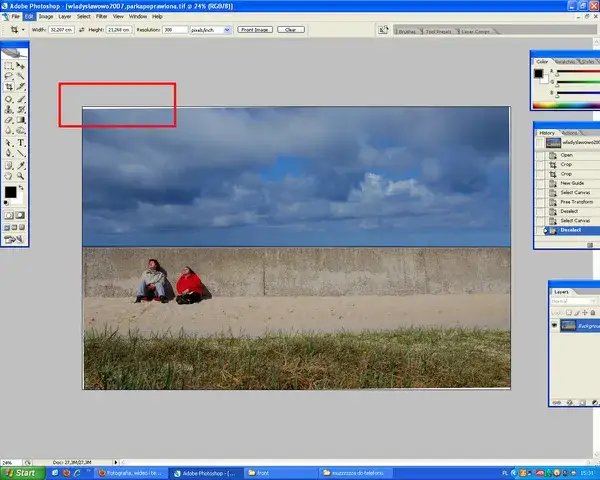
Task: Pick a color from the spectrum ramp
Action: pos(566,105)
